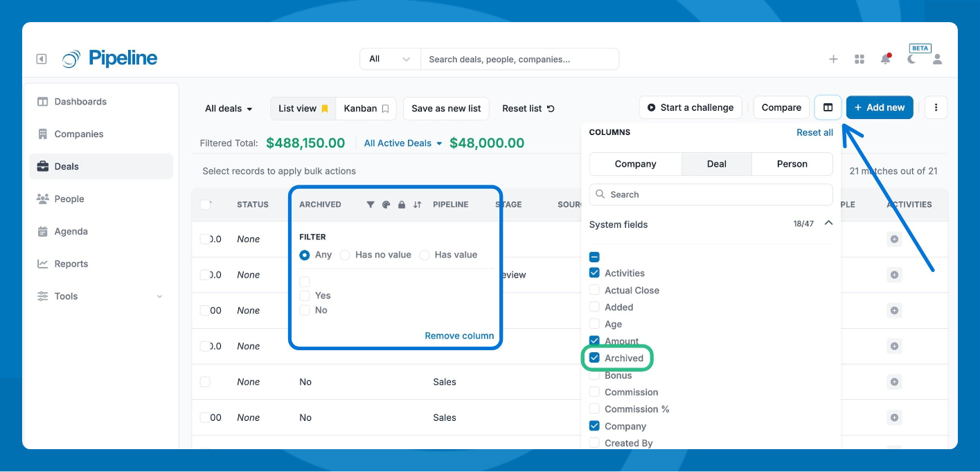Click the sort arrows icon in Archived header

pyautogui.click(x=417, y=205)
